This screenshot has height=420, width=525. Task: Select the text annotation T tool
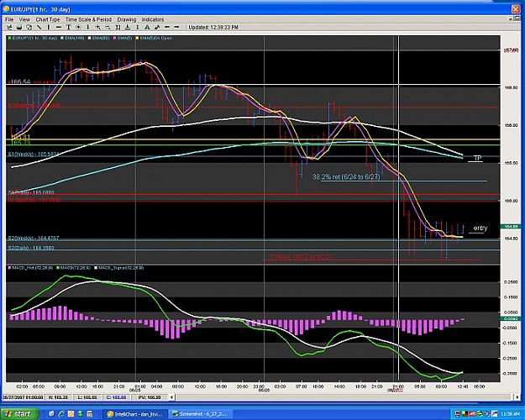[69, 27]
